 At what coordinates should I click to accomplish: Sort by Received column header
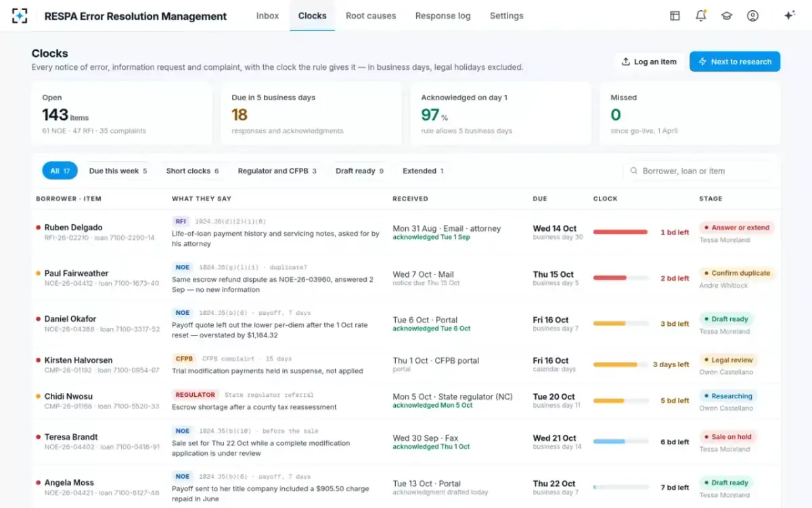410,198
